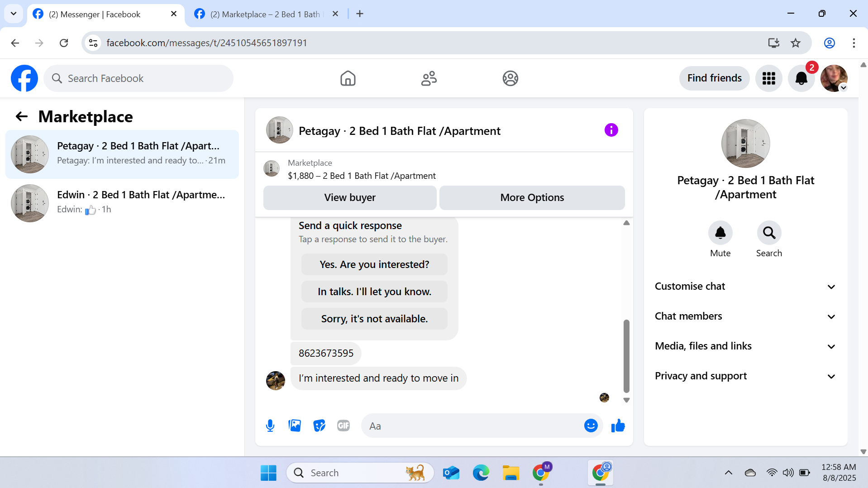Open a new browser tab

tap(360, 14)
